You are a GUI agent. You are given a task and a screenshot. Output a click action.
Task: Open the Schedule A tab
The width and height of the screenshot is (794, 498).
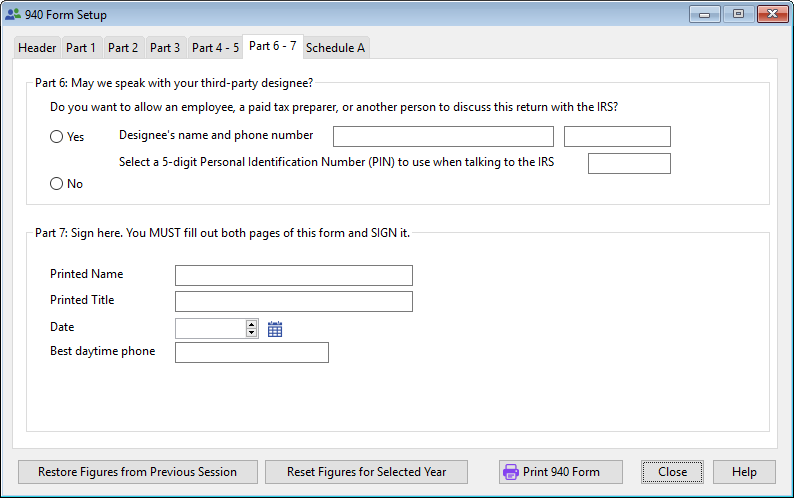335,48
